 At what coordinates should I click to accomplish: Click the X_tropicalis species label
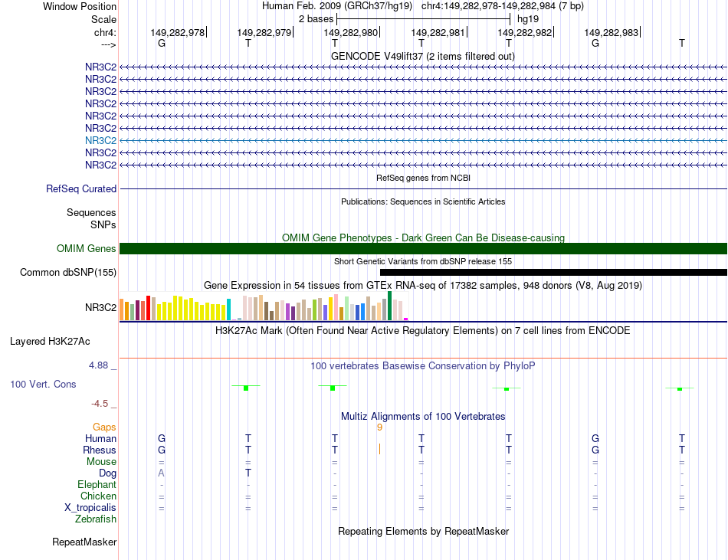point(90,508)
